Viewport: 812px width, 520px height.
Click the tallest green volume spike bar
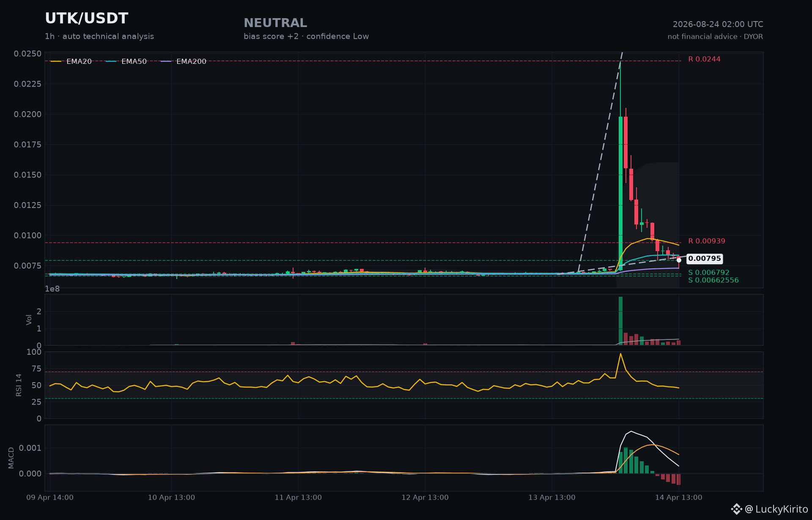pos(620,321)
